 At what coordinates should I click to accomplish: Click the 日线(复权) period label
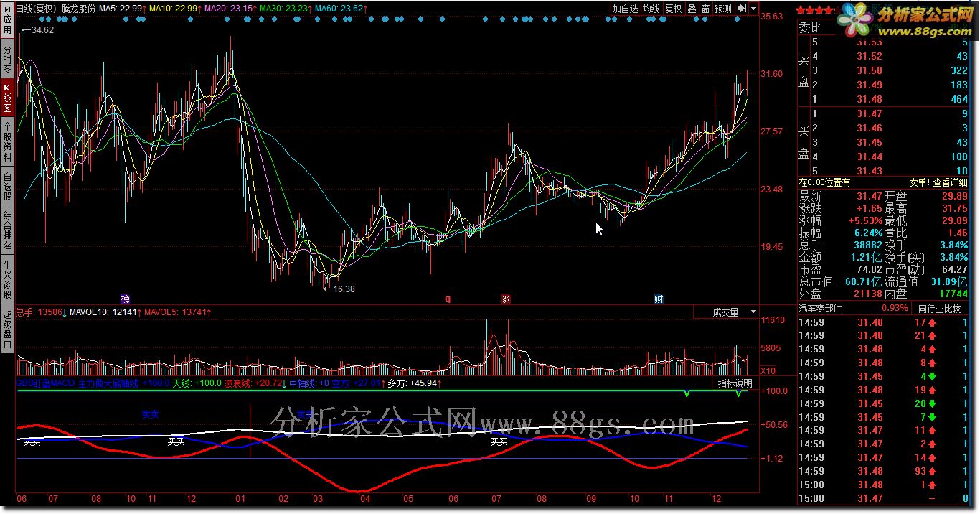[x=36, y=9]
